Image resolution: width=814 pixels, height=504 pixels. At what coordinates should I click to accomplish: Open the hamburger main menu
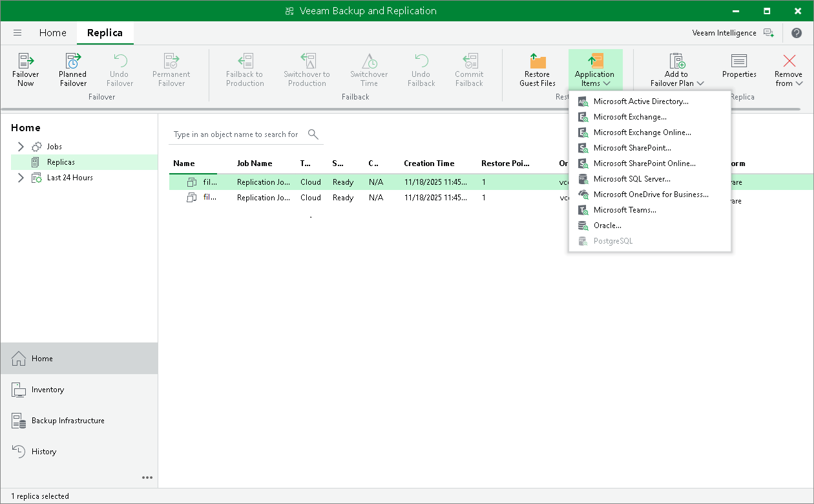(x=17, y=33)
